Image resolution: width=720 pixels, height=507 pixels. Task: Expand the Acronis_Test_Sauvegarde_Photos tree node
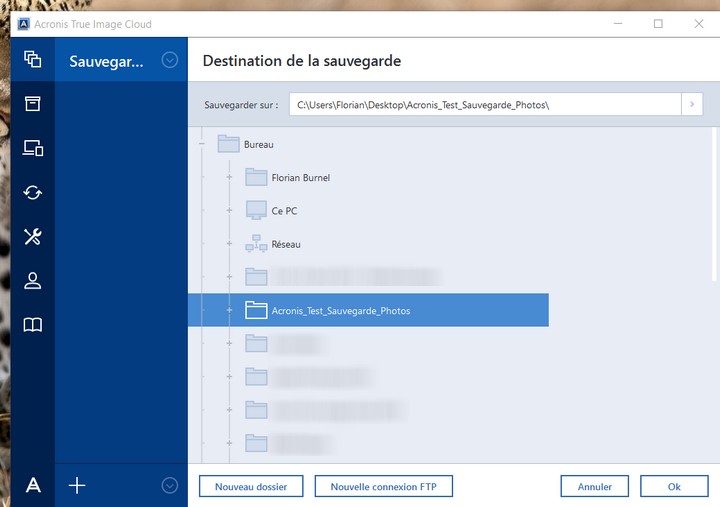pos(229,310)
